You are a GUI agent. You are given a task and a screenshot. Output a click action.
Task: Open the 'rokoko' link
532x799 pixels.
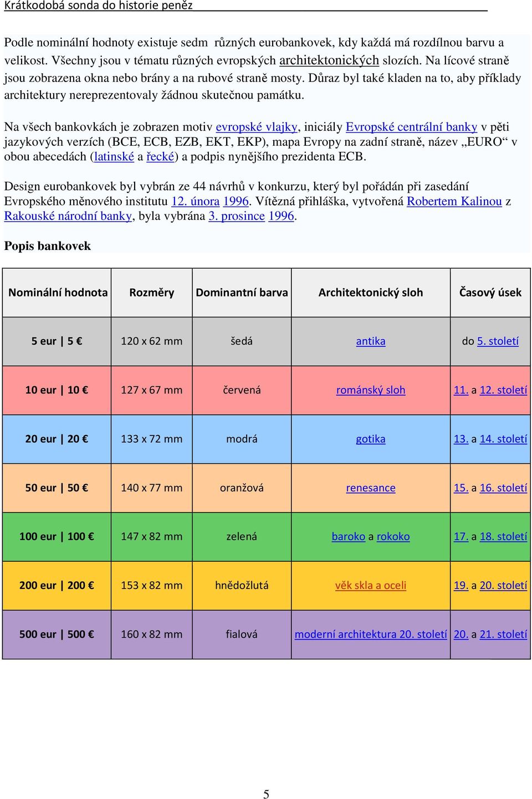[393, 536]
